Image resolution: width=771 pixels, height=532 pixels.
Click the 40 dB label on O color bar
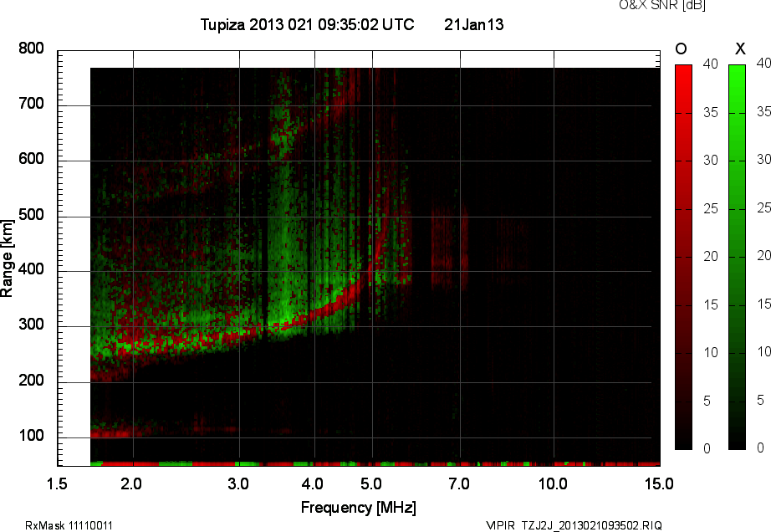pos(711,64)
